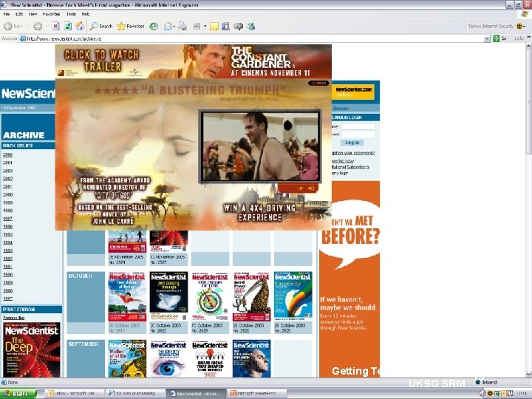Click the yellow note toolbar icon
This screenshot has height=399, width=532.
tap(214, 26)
